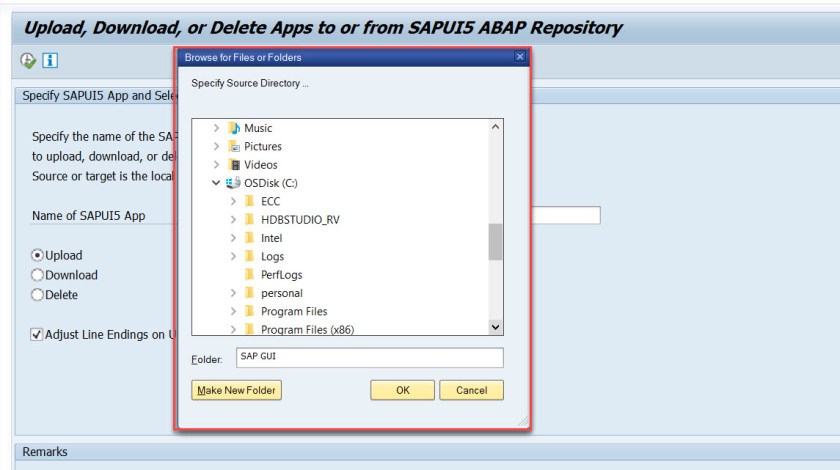Viewport: 840px width, 470px height.
Task: Select the Music folder icon
Action: pyautogui.click(x=234, y=128)
